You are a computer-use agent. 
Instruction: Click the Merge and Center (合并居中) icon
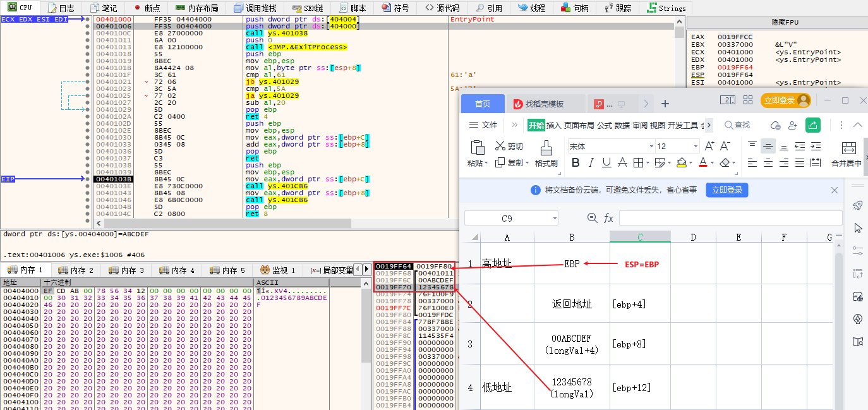click(x=849, y=148)
